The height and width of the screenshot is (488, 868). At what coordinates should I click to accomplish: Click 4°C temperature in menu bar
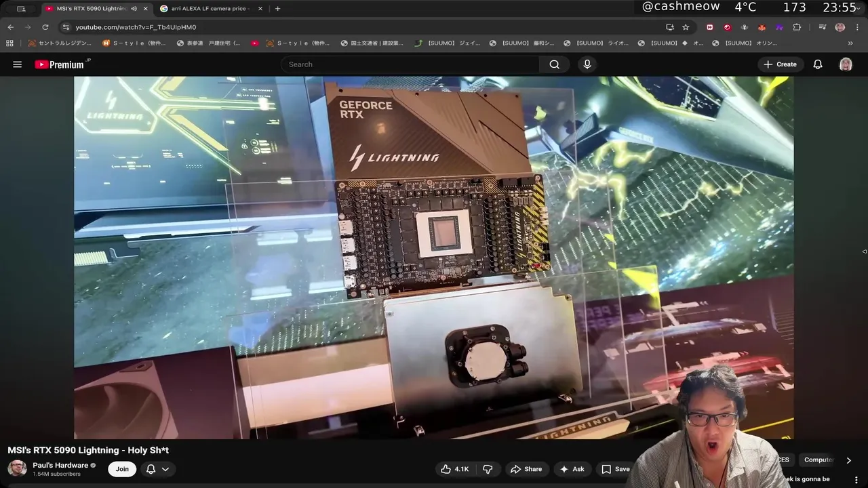(x=745, y=7)
